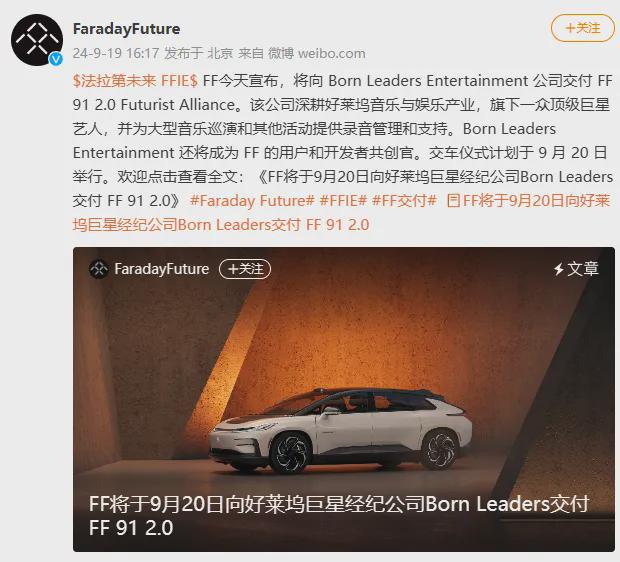Open the #FFIE# hashtag topic
This screenshot has height=562, width=620.
(343, 201)
